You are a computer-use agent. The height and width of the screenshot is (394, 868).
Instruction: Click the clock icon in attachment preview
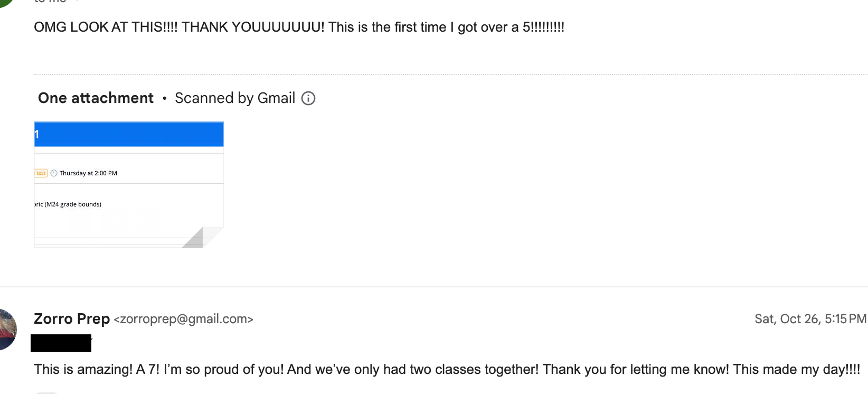point(54,173)
